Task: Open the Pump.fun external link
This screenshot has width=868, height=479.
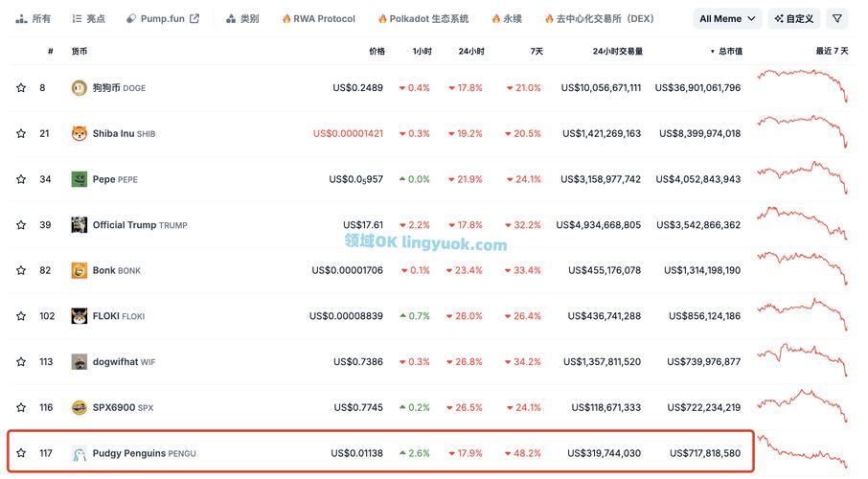Action: (162, 19)
